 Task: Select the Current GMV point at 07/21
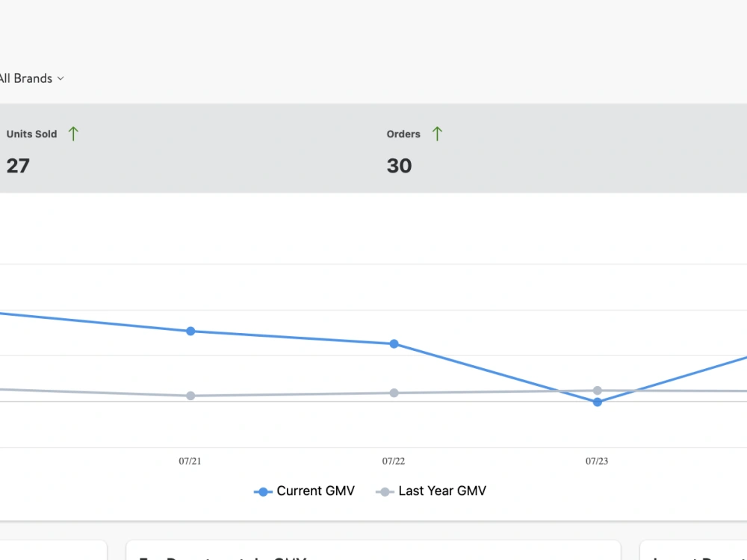(x=190, y=331)
